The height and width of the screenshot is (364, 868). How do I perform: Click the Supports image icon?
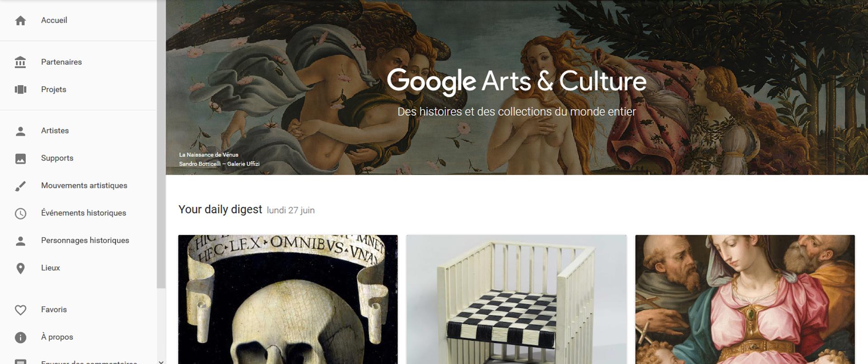point(20,159)
